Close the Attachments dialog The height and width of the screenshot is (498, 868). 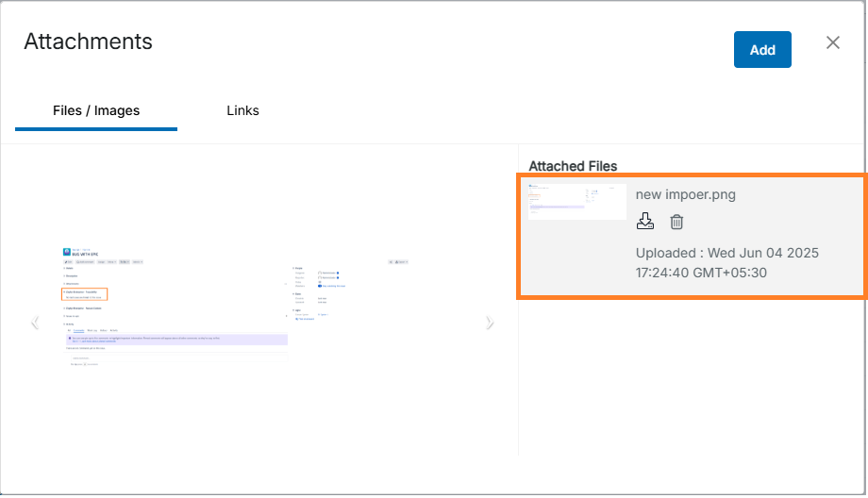coord(832,42)
